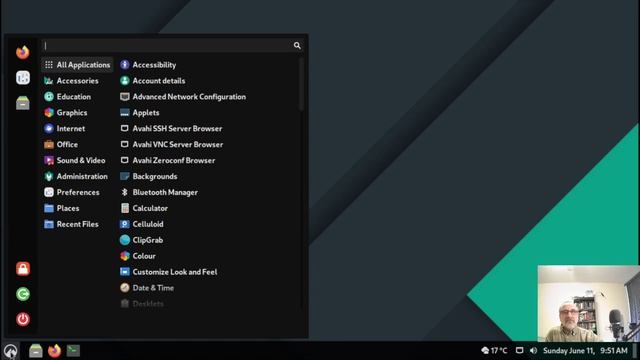This screenshot has height=360, width=640.
Task: Select the Internet category
Action: pyautogui.click(x=77, y=129)
